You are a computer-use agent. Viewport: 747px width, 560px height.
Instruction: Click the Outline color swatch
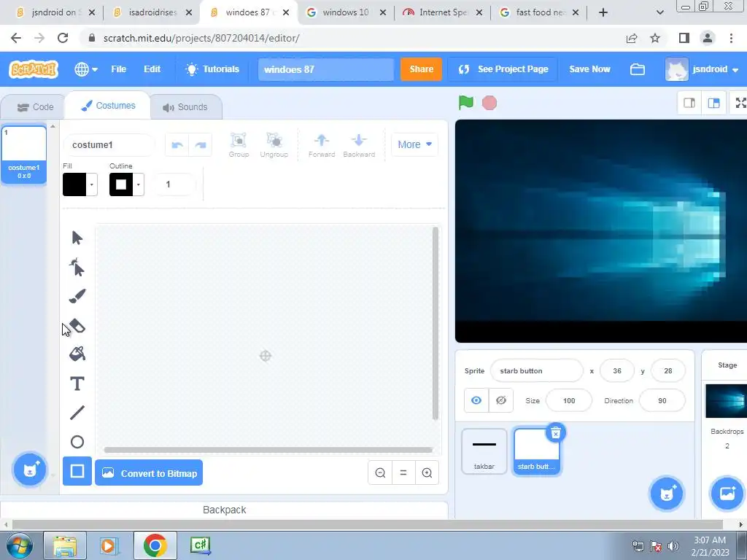[x=121, y=184]
